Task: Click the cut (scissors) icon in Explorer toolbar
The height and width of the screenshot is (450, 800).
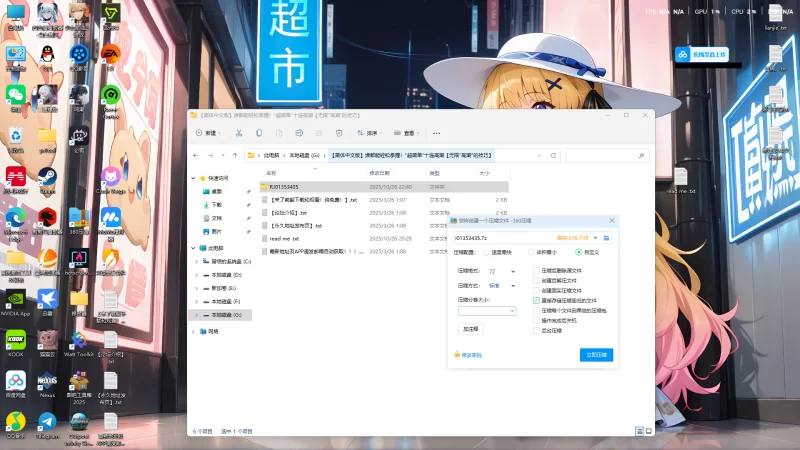Action: [238, 133]
